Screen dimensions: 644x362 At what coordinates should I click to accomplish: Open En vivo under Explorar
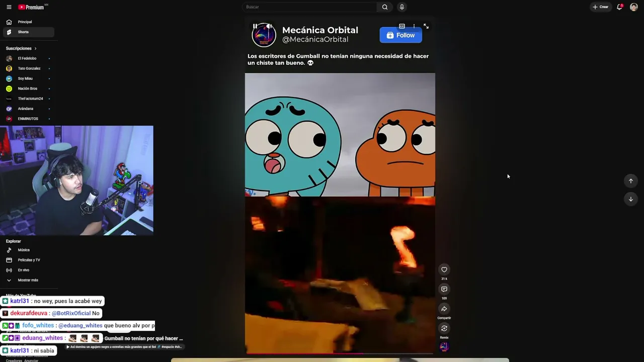[28, 270]
